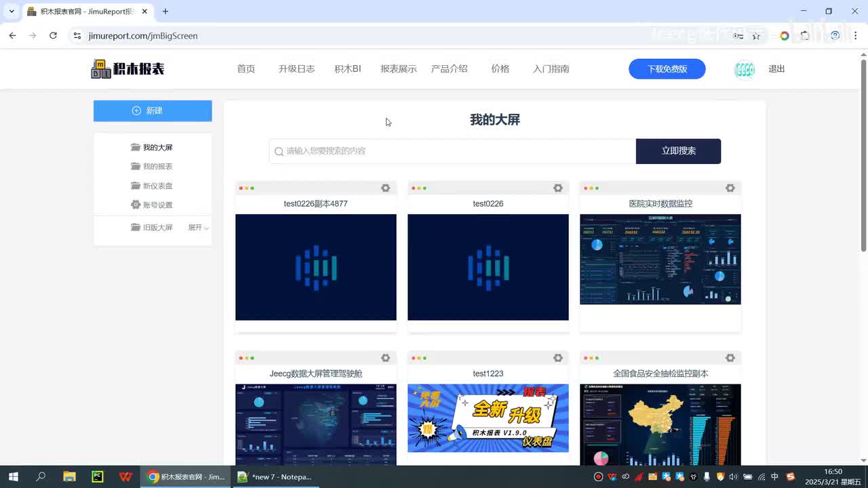Click the browser address bar URL
This screenshot has width=868, height=488.
[143, 36]
